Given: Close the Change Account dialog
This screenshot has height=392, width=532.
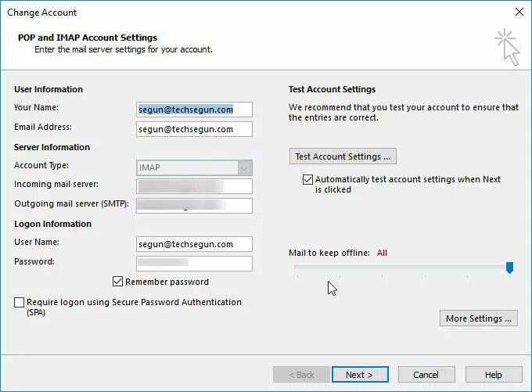Looking at the screenshot, I should (x=519, y=13).
